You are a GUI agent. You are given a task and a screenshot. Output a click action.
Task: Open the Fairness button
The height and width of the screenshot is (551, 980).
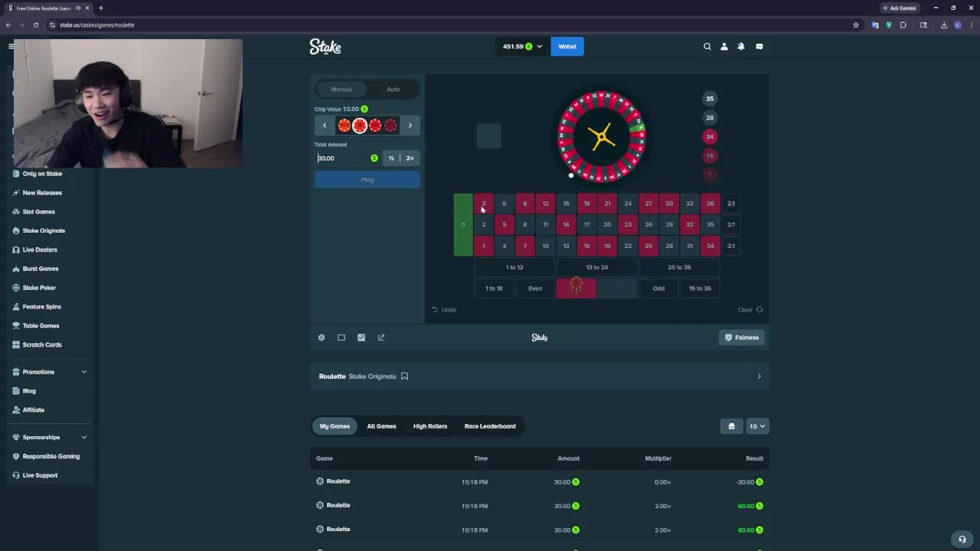pyautogui.click(x=742, y=337)
